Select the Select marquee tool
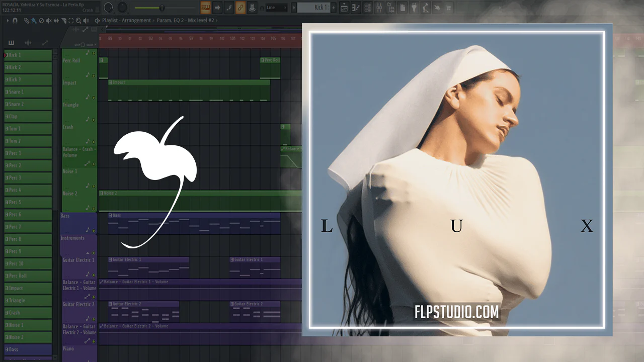 pos(71,21)
